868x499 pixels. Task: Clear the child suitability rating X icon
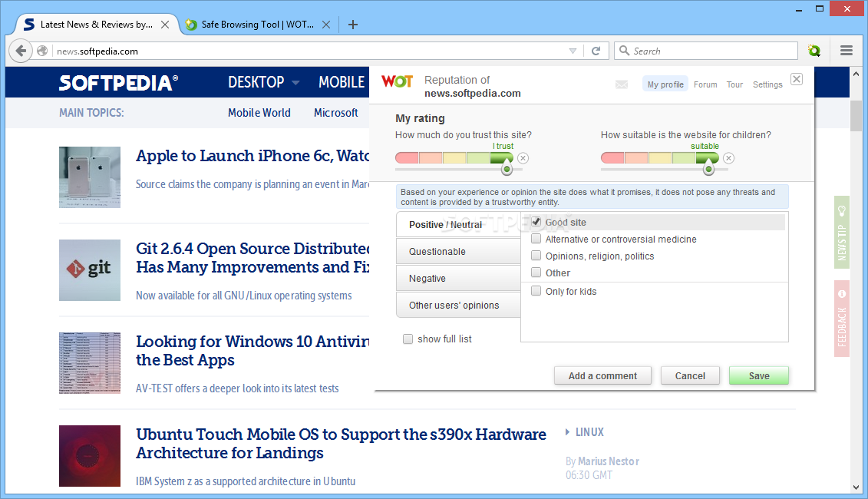pos(728,158)
